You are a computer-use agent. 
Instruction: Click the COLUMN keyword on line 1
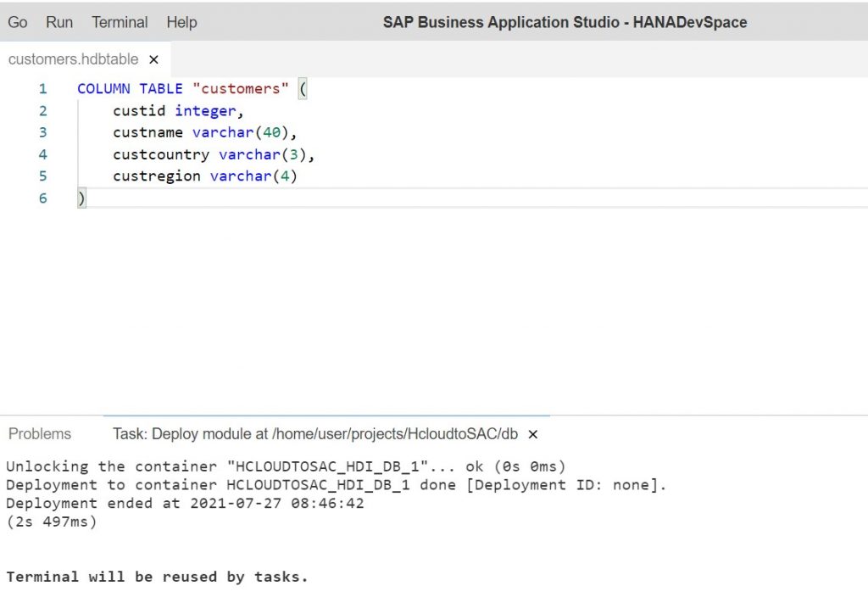(x=103, y=88)
